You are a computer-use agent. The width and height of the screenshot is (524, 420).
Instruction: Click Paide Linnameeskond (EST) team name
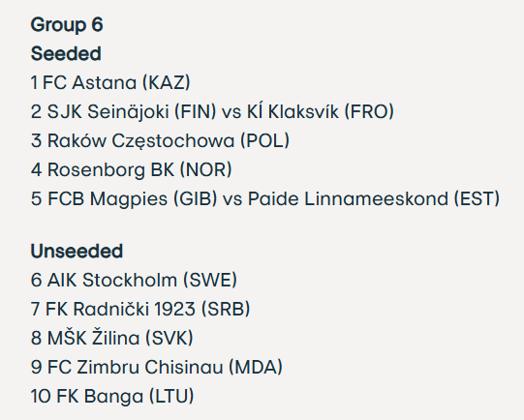pyautogui.click(x=374, y=198)
